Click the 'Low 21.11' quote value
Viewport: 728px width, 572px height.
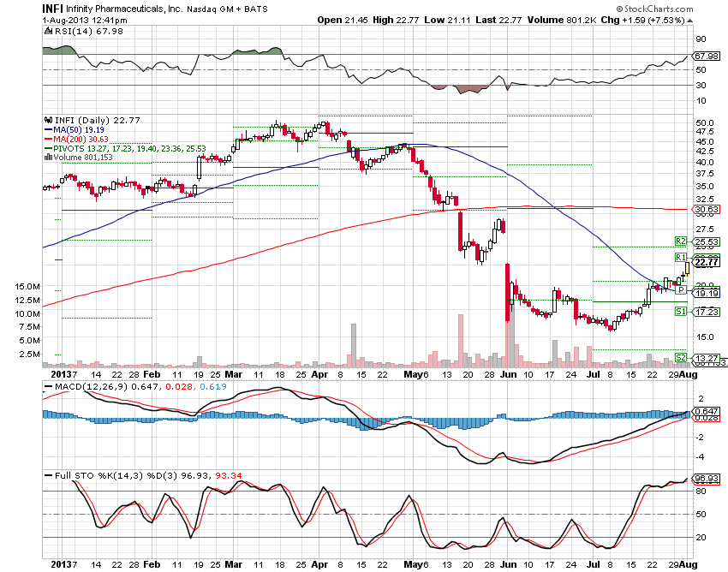(x=448, y=20)
